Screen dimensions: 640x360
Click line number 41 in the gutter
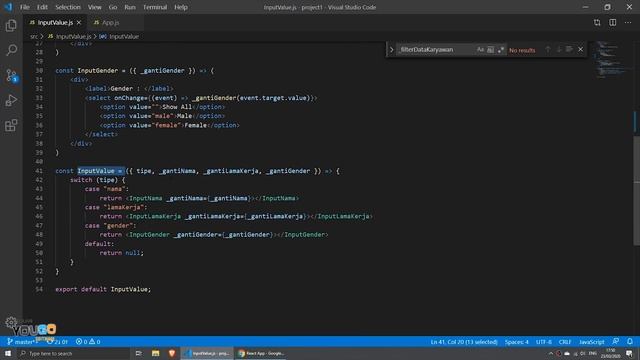[x=39, y=171]
